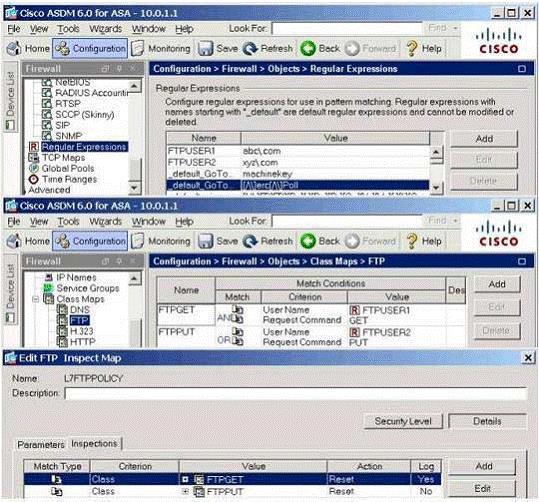Select the Advanced node in the Firewall tree
Viewport: 539px width, 502px height.
(50, 190)
